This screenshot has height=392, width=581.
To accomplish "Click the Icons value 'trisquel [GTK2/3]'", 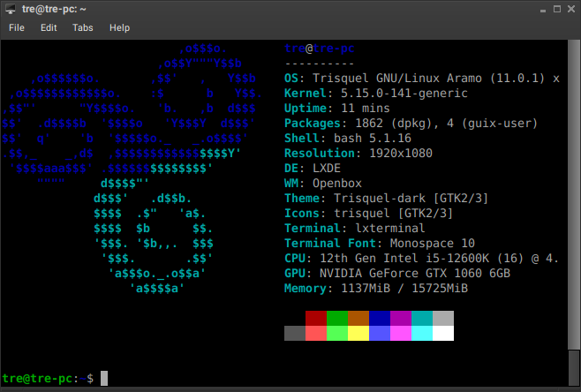I will pyautogui.click(x=394, y=214).
